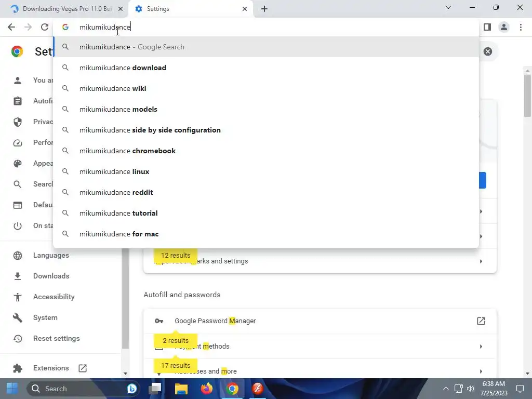Open the Autofill clipboard icon in the sidebar

click(x=18, y=101)
